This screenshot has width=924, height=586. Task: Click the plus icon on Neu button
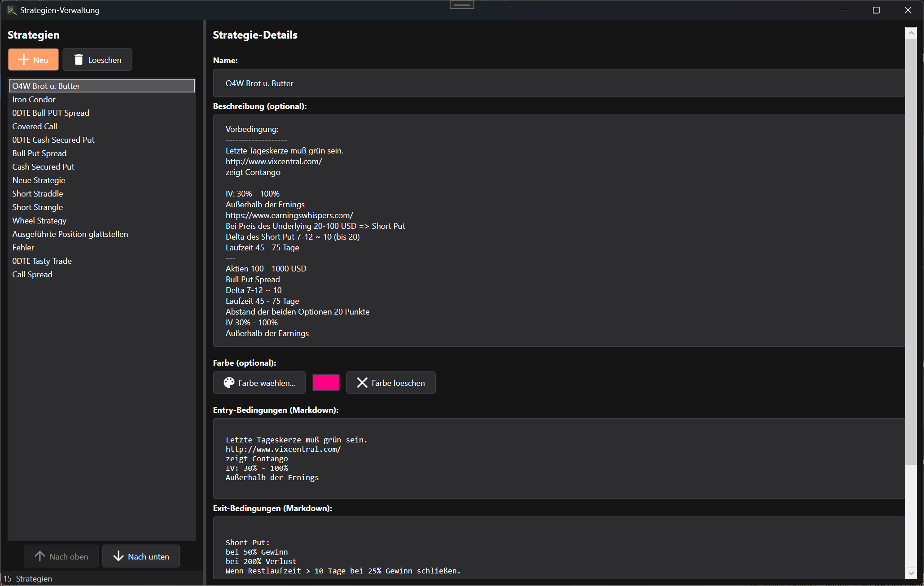(24, 60)
